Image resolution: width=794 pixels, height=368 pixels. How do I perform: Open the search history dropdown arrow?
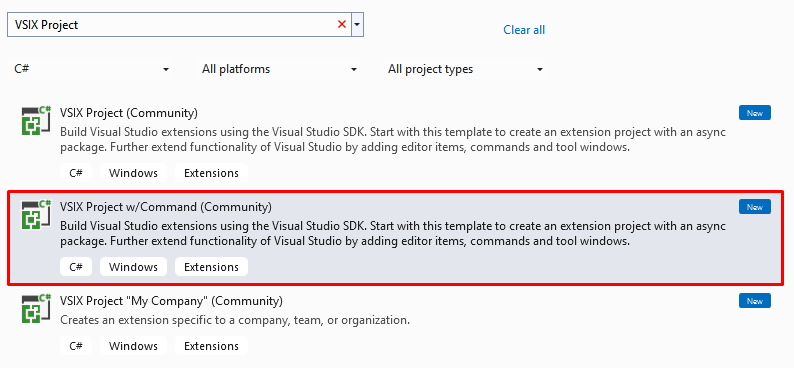pos(358,24)
